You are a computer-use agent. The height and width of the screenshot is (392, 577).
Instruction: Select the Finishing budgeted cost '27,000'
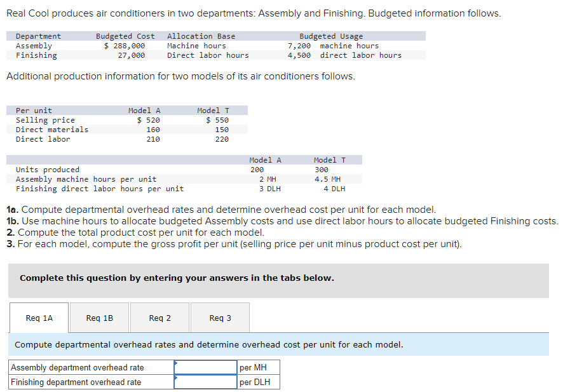click(132, 55)
